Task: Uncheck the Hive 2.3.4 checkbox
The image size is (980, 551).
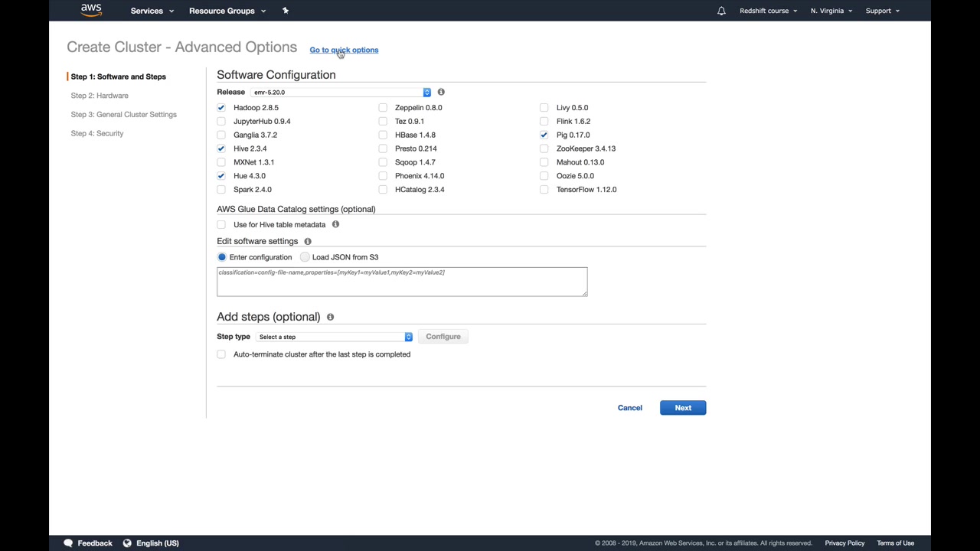Action: (x=221, y=148)
